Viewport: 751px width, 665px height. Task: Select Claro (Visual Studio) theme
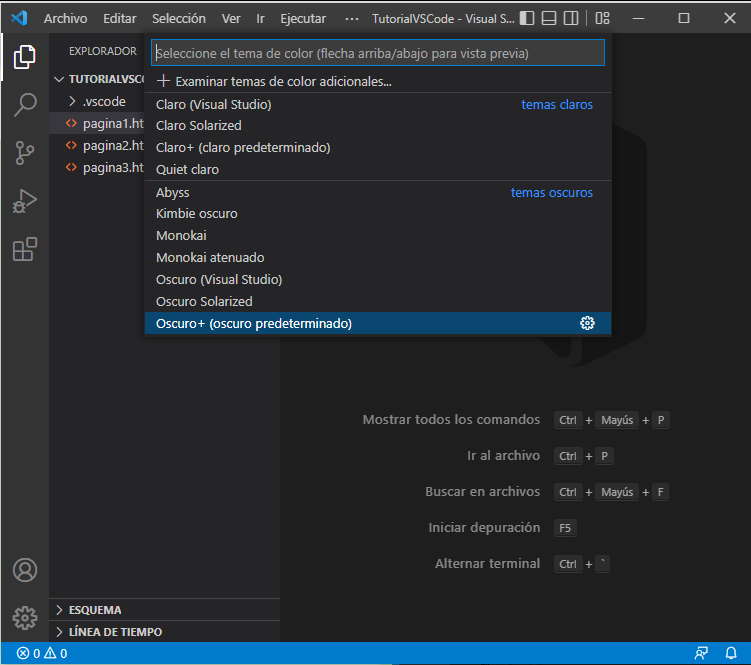click(x=378, y=104)
